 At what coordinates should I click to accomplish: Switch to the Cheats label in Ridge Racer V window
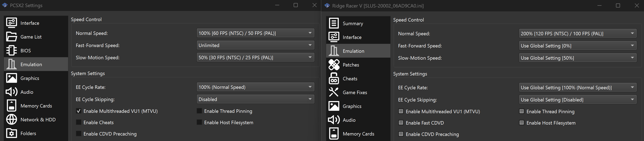point(350,79)
